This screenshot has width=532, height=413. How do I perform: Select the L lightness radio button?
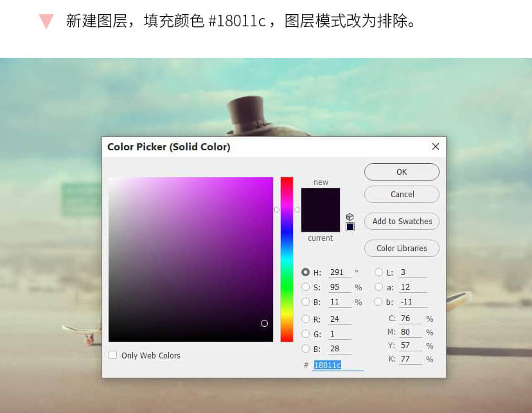click(378, 272)
